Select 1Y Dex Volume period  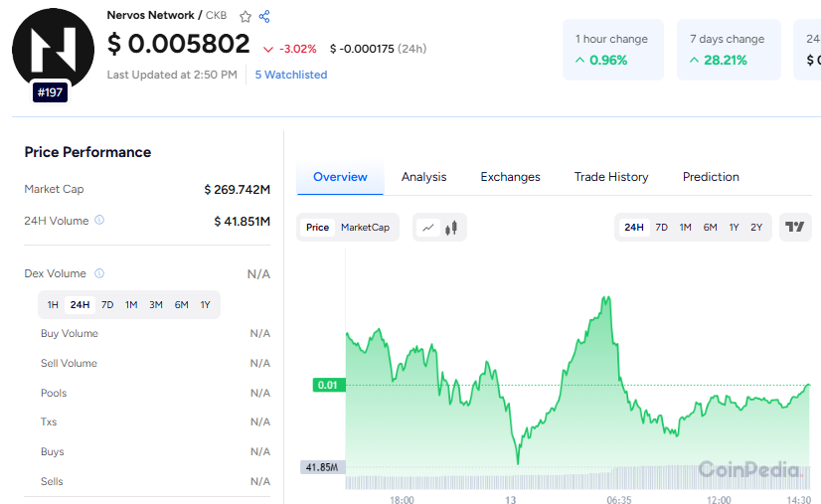pyautogui.click(x=205, y=305)
